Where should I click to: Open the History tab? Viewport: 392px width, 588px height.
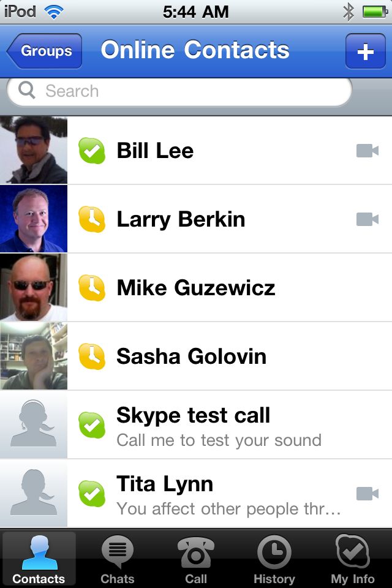click(274, 559)
